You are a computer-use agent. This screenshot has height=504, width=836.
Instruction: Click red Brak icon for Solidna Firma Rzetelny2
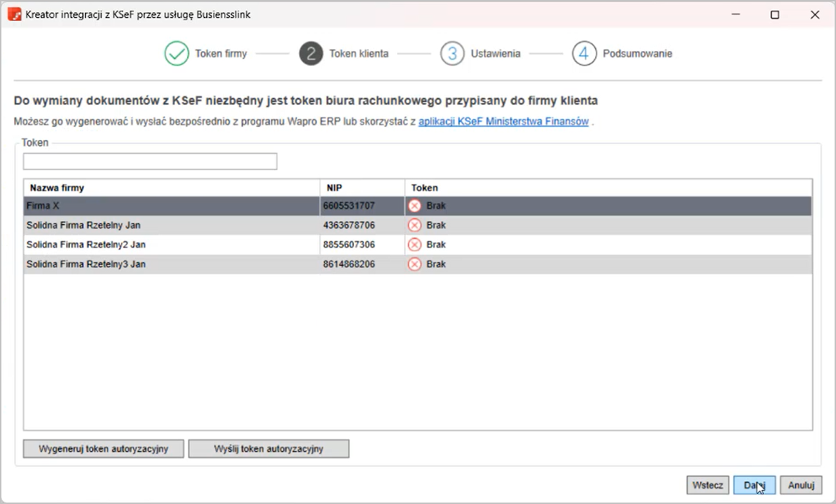click(415, 245)
